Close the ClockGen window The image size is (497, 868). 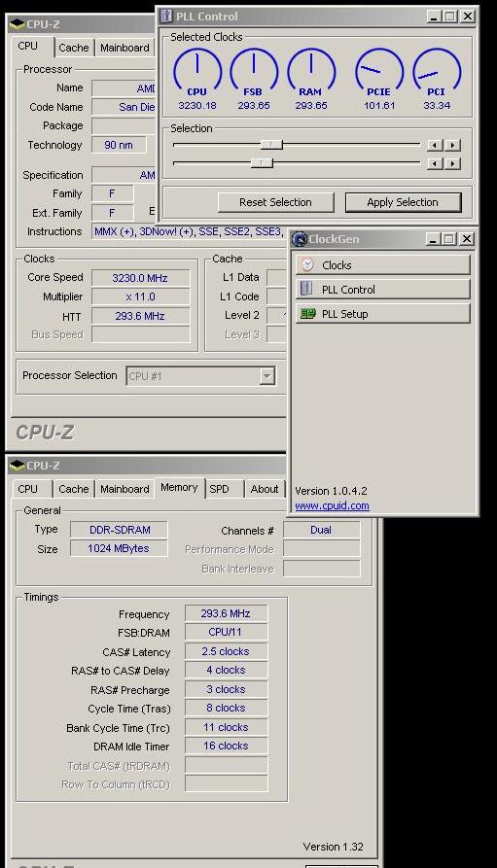(x=467, y=239)
